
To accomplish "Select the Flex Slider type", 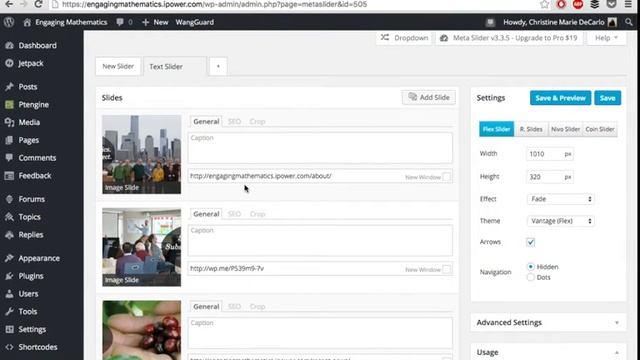I will (x=496, y=129).
